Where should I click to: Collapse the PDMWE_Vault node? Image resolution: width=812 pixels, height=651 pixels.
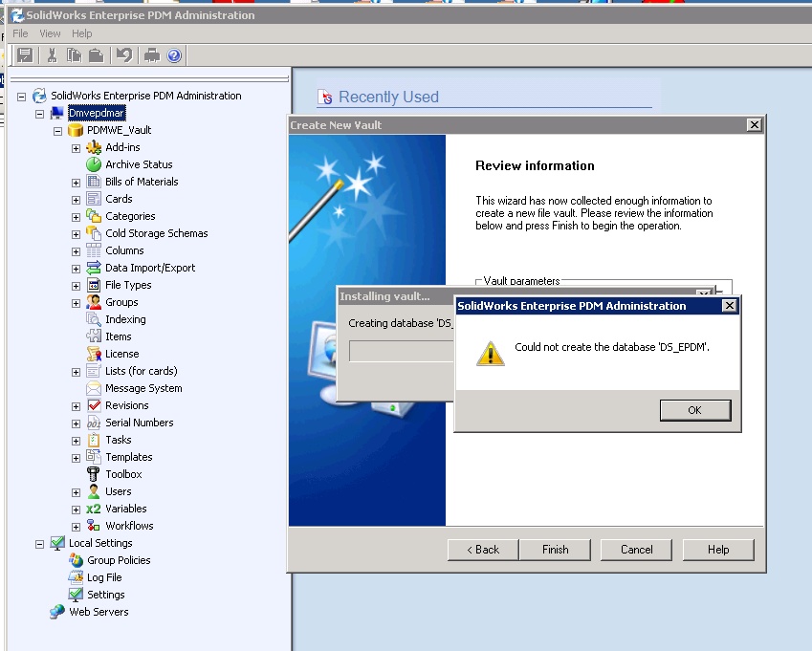pos(57,131)
